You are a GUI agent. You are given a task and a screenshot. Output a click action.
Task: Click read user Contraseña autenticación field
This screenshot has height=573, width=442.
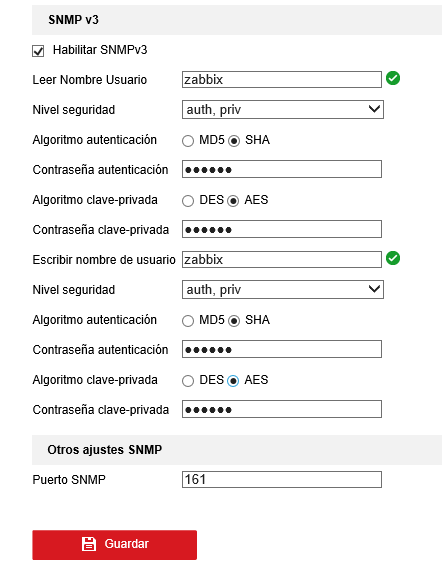pyautogui.click(x=282, y=169)
